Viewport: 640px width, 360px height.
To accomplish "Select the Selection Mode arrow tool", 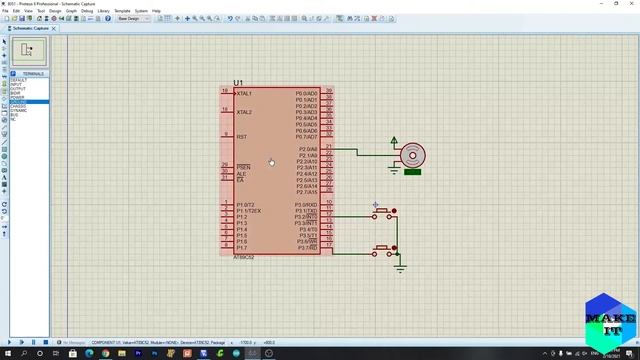I will [4, 41].
